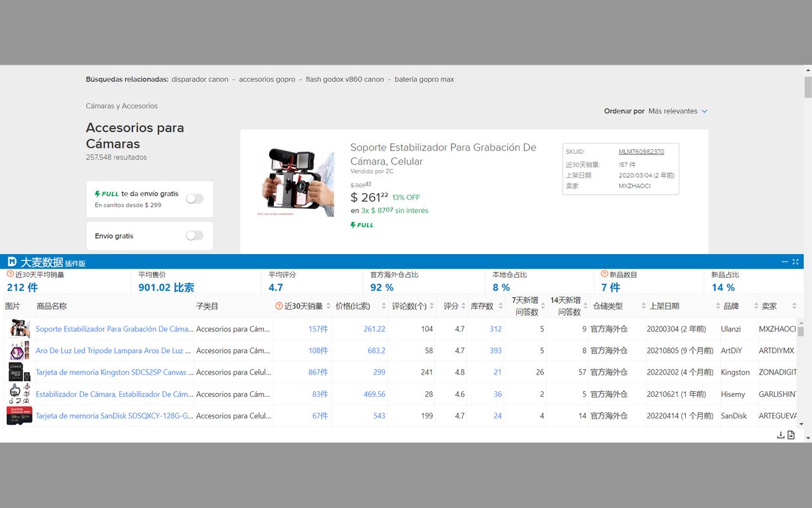The image size is (812, 508).
Task: Enable the Envío gratis switch
Action: (194, 236)
